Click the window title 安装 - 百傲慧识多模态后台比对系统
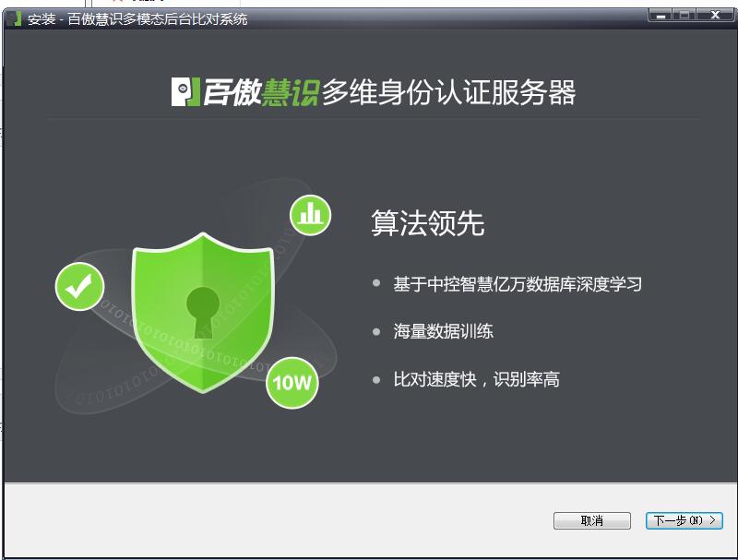738x560 pixels. click(x=137, y=19)
